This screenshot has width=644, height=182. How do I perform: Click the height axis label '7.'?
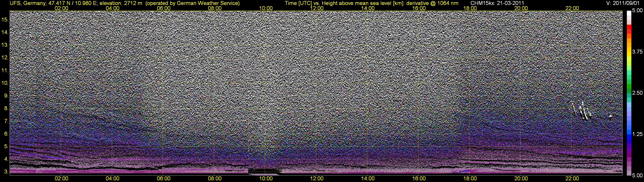coord(6,121)
